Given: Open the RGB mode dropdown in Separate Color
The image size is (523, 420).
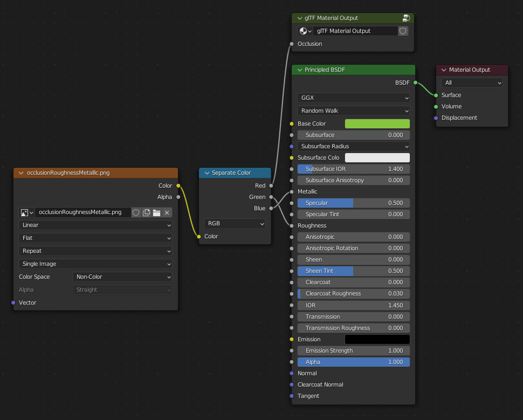Looking at the screenshot, I should tap(235, 223).
